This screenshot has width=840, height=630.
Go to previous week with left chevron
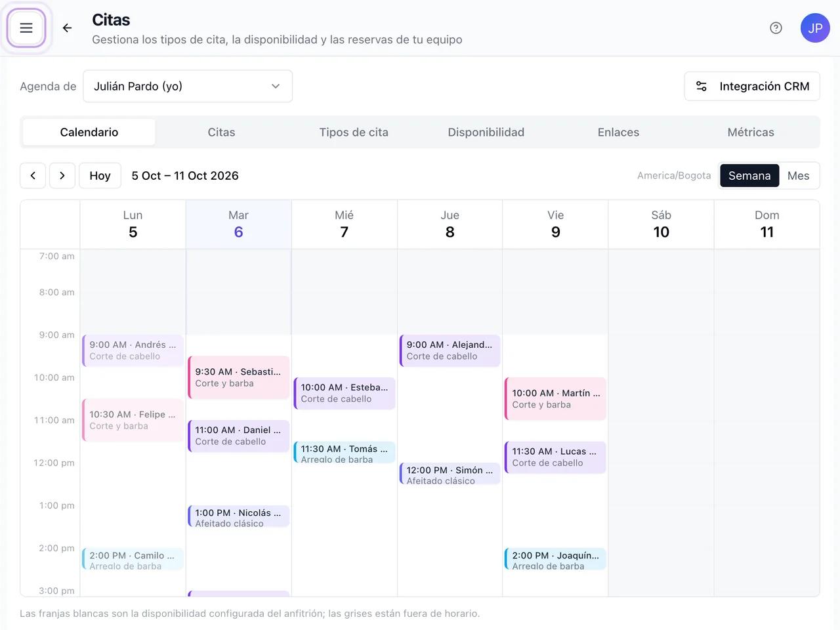(33, 176)
